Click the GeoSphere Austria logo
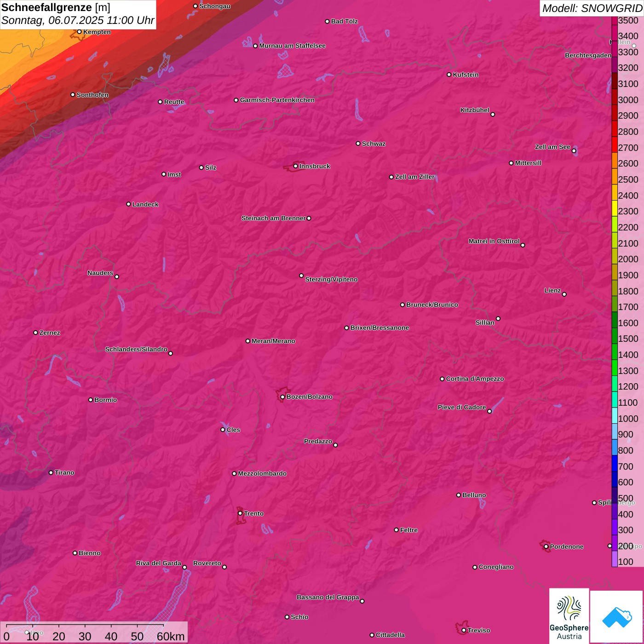 click(x=569, y=615)
